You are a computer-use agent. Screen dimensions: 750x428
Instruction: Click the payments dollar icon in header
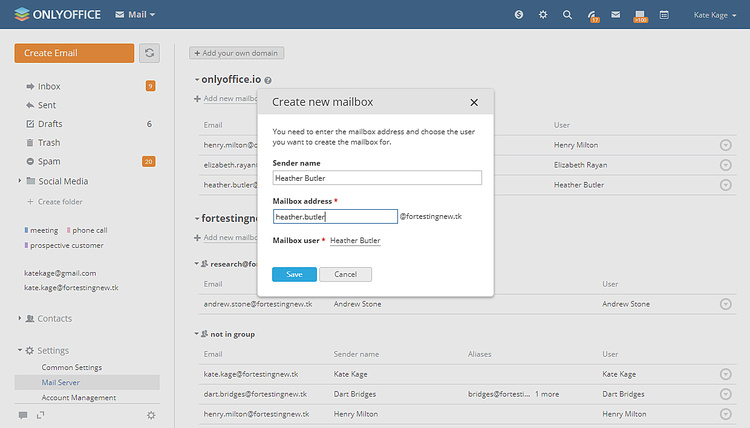point(519,15)
